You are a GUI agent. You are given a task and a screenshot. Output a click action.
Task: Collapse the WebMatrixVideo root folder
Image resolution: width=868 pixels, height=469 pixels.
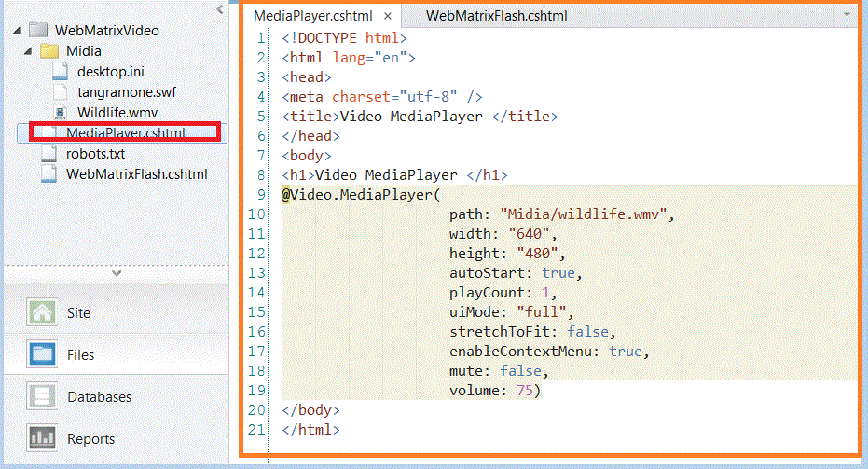coord(17,31)
